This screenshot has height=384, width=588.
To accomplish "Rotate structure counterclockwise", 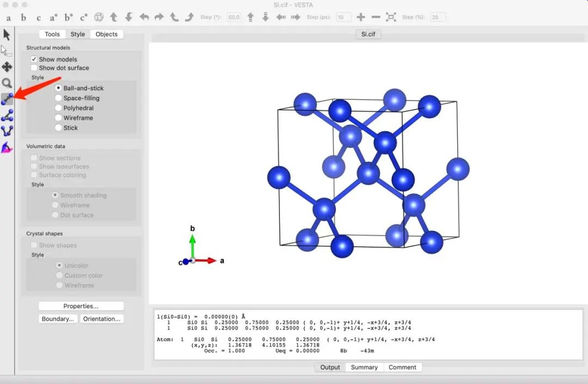I will coord(174,17).
